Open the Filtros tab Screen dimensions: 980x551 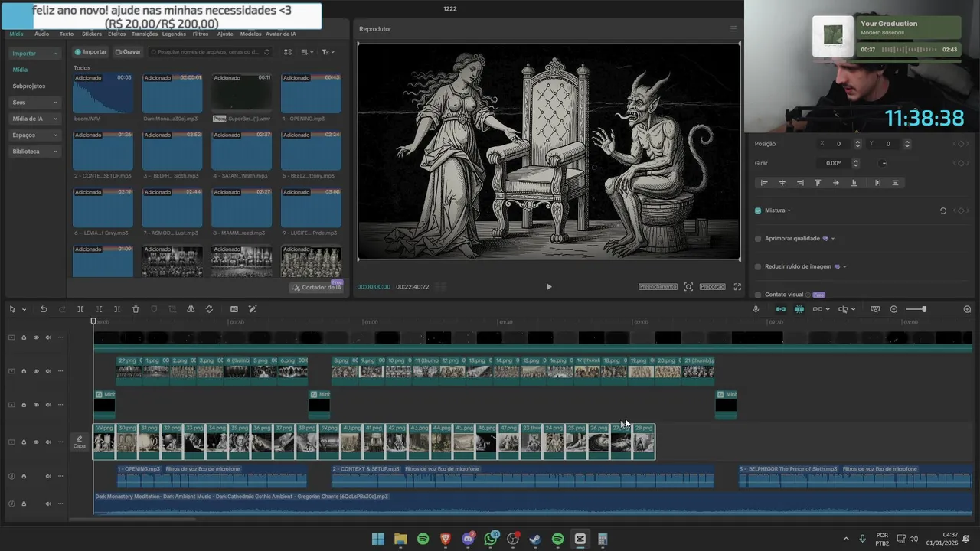click(x=201, y=34)
